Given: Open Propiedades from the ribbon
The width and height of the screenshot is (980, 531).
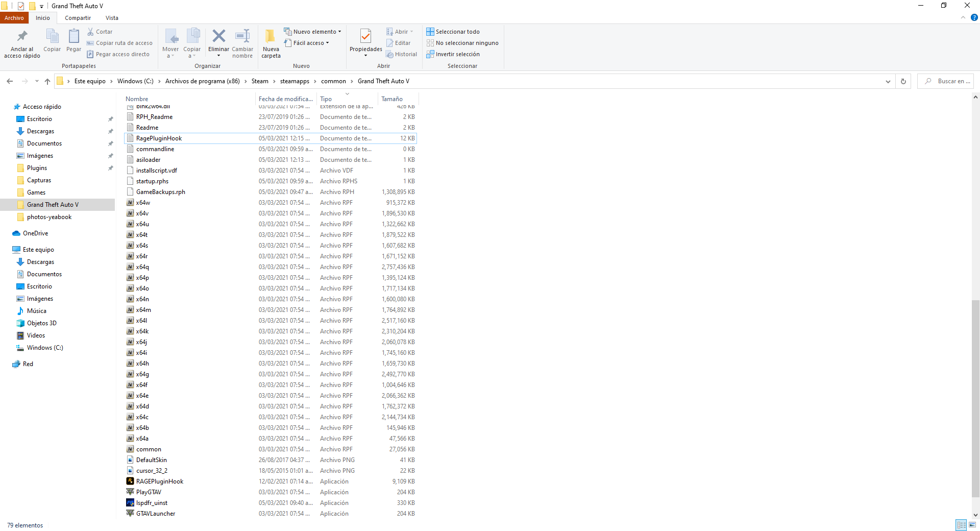Looking at the screenshot, I should click(365, 37).
